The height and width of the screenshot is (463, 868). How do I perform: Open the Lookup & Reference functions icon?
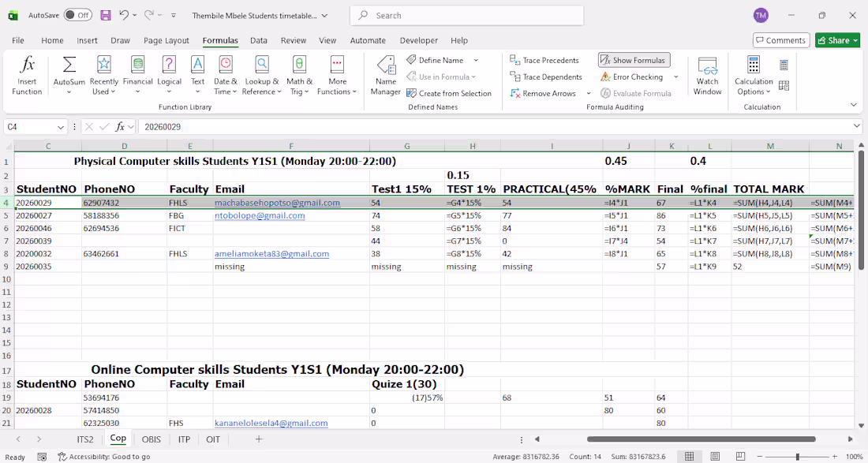(262, 65)
